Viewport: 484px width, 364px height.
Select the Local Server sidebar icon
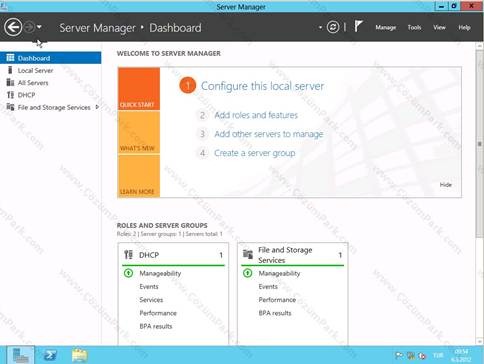pyautogui.click(x=10, y=70)
